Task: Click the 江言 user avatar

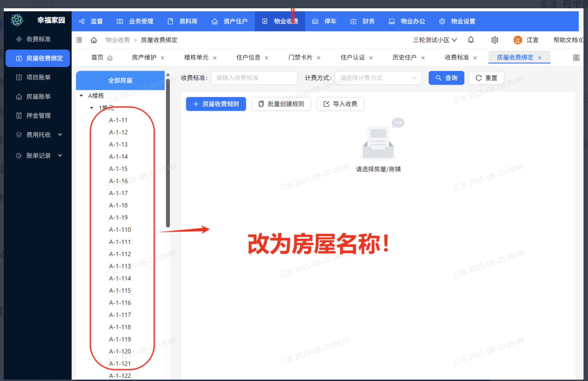Action: [517, 40]
